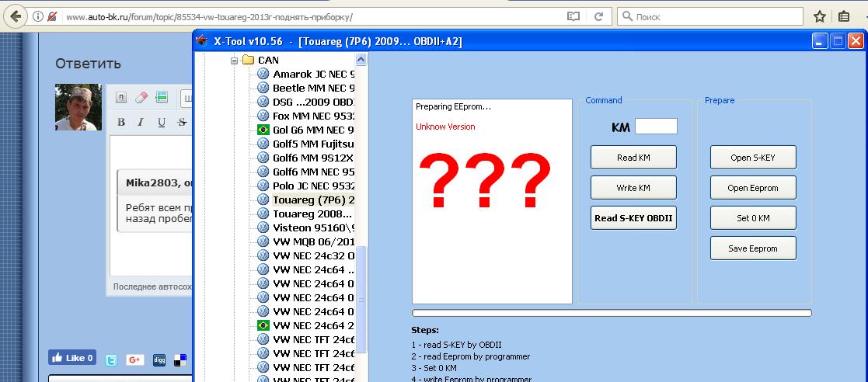
Task: Share the topic via the Delicious icon
Action: tap(180, 360)
